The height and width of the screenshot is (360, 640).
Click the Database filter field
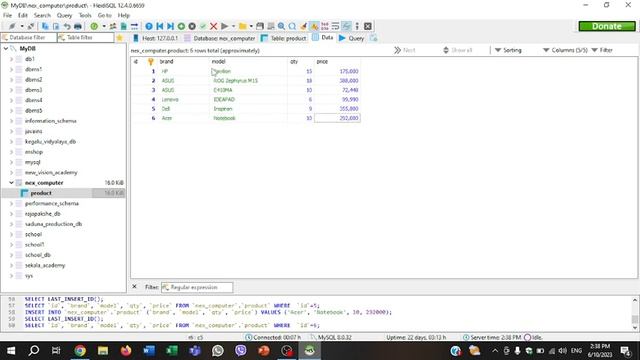29,38
